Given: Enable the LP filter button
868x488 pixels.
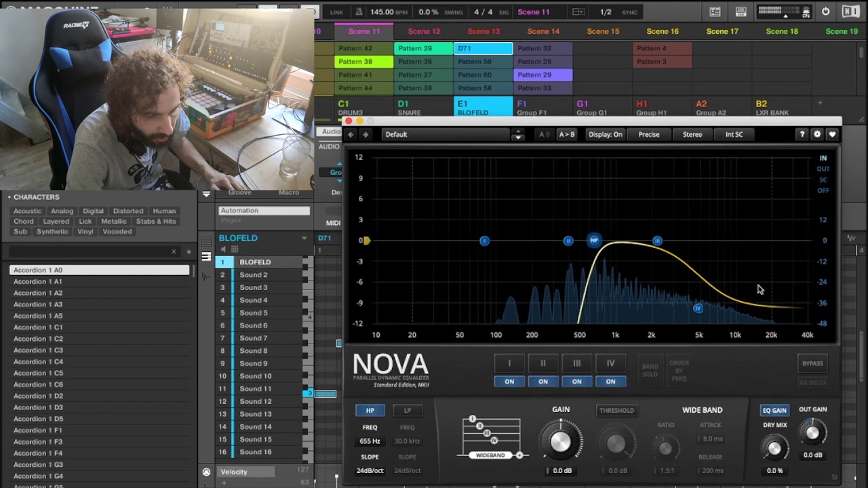Looking at the screenshot, I should click(408, 410).
